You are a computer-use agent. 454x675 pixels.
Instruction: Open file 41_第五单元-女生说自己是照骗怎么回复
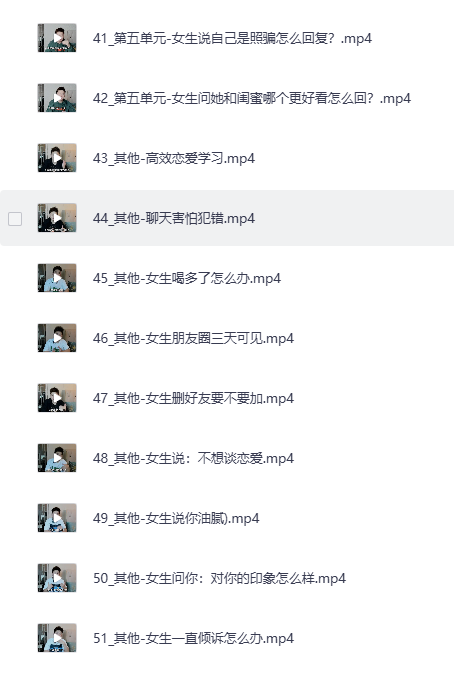click(232, 38)
